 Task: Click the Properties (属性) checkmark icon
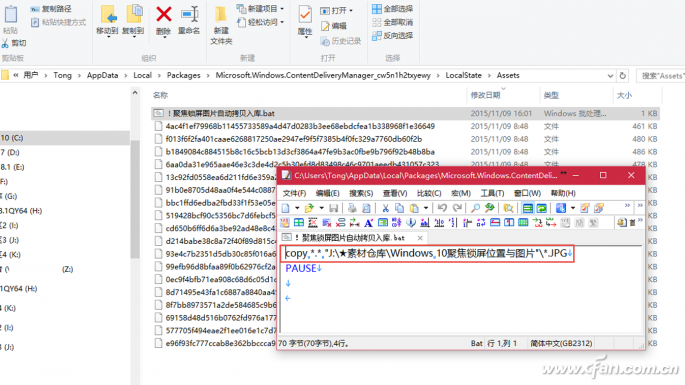(x=305, y=15)
